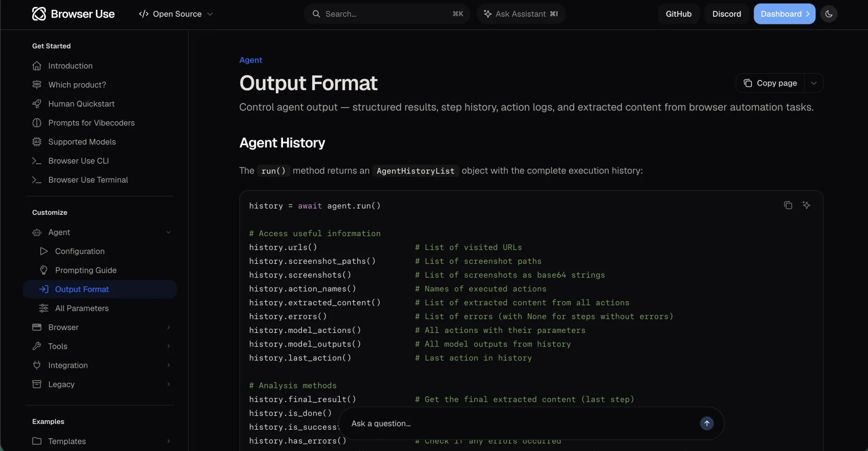Open the Prompting Guide page
The height and width of the screenshot is (451, 868).
(100, 271)
